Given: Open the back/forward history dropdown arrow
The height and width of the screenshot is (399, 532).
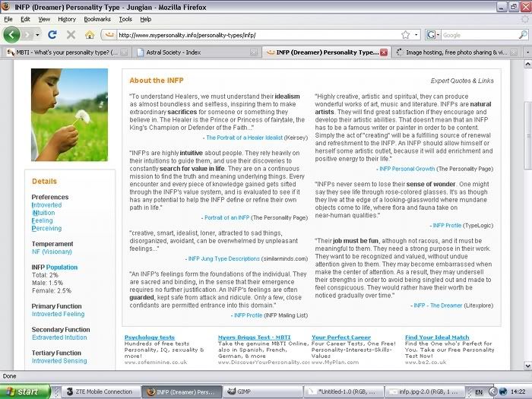Looking at the screenshot, I should pyautogui.click(x=37, y=35).
